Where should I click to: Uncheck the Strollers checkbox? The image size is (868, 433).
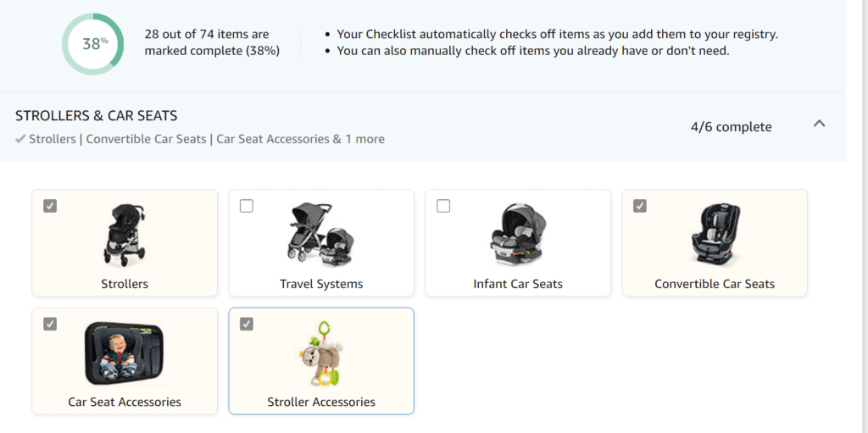click(x=50, y=206)
